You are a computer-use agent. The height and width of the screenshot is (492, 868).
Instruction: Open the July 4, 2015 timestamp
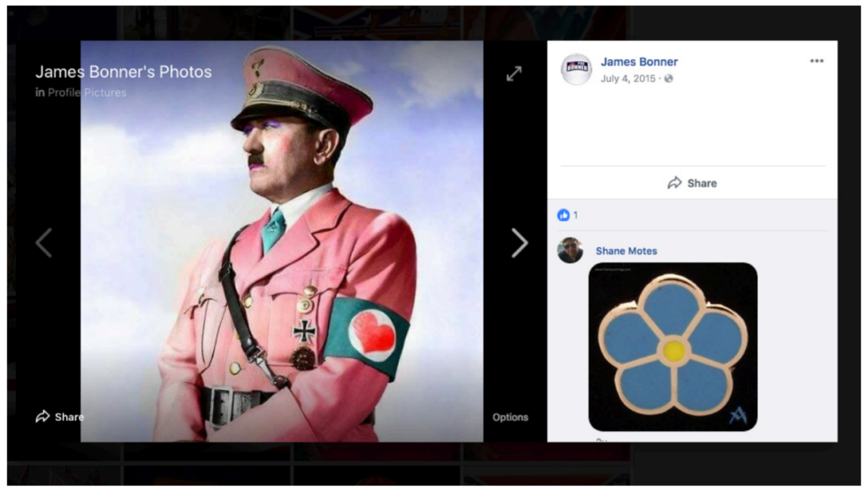point(628,79)
